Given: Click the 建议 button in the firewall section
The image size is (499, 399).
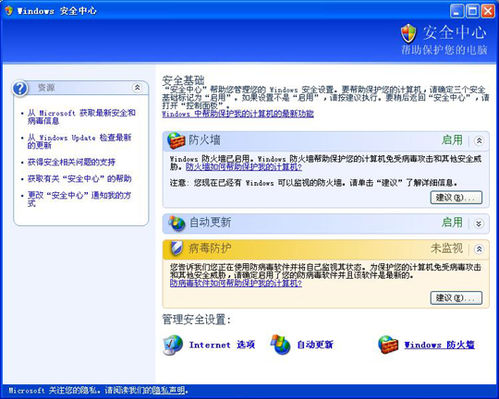Looking at the screenshot, I should [x=456, y=197].
